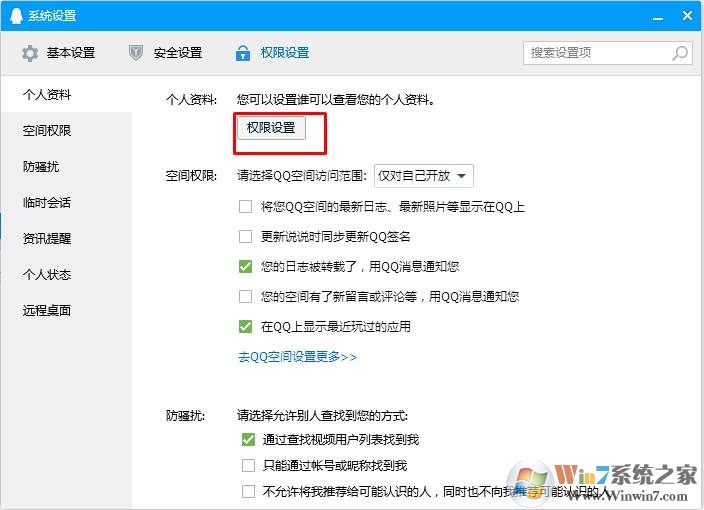Open the 去QQ空间设置更多>> link
This screenshot has width=704, height=510.
tap(297, 357)
